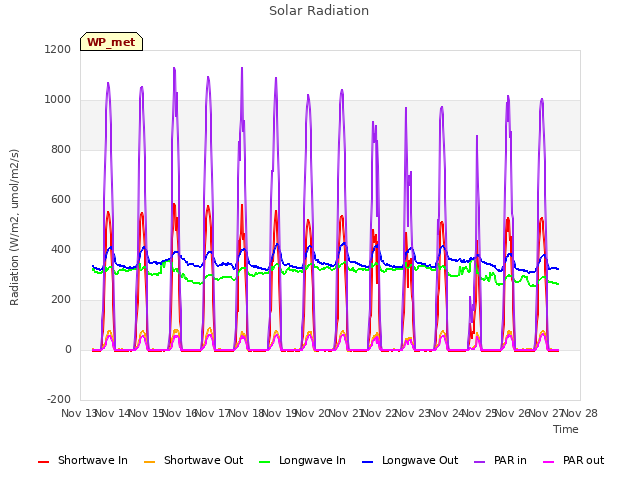The image size is (640, 480).
Task: Click the Time x-axis title
Action: (566, 429)
